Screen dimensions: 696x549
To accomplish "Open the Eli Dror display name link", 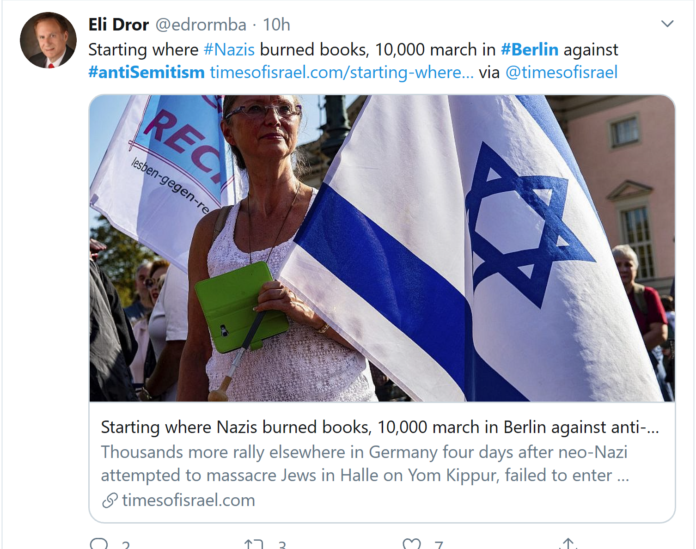I will click(118, 24).
